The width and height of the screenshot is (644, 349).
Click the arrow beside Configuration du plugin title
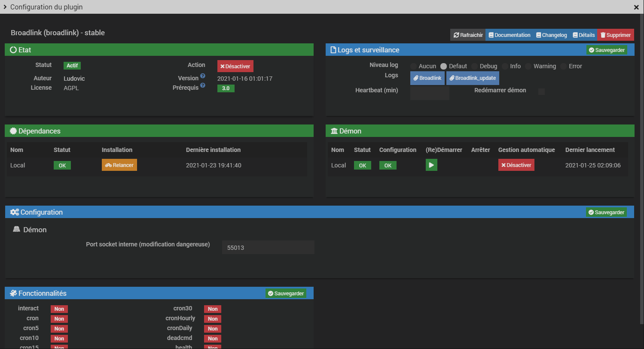pyautogui.click(x=5, y=7)
